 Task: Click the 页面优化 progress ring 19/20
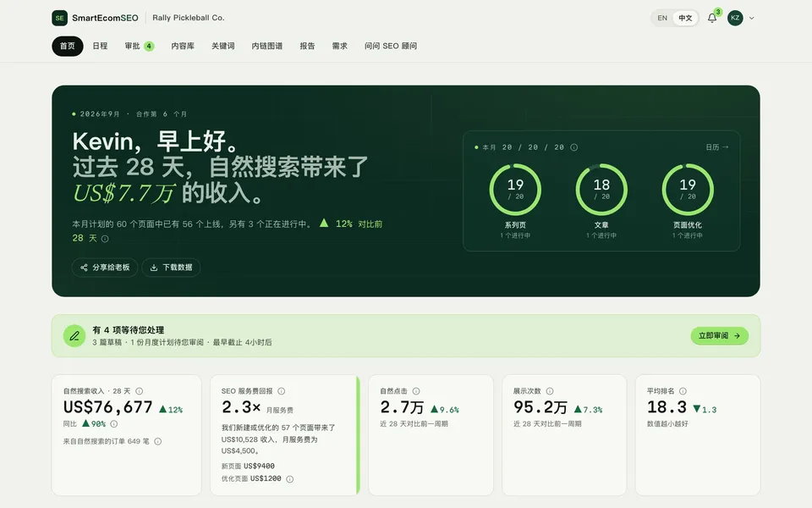point(688,190)
